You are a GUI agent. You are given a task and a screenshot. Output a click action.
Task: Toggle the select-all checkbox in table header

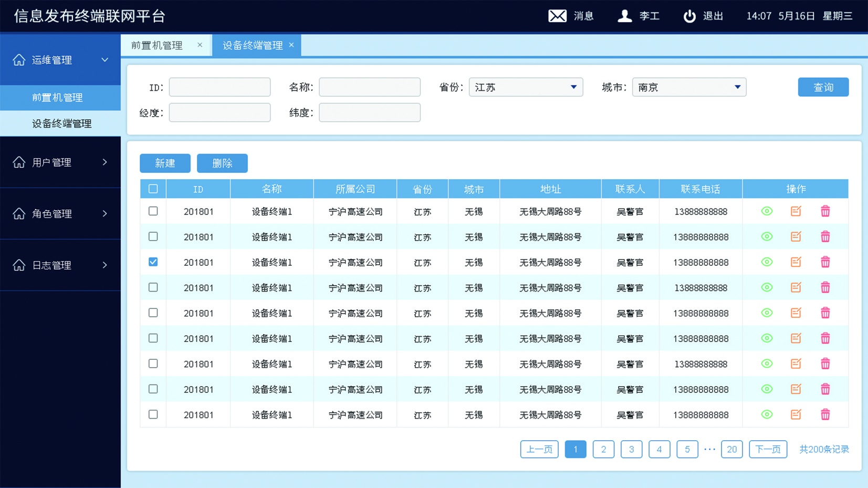[x=153, y=189]
